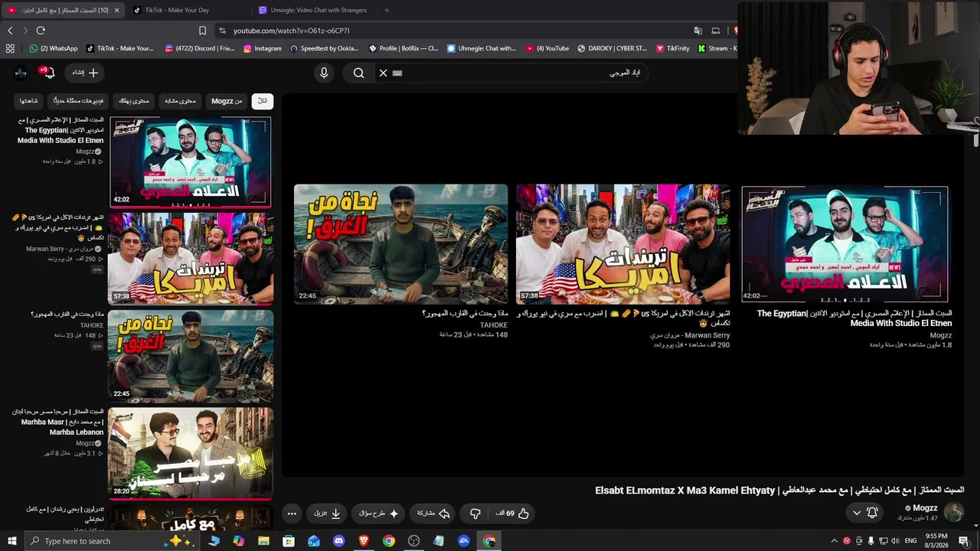Open the BotRix Profile bookmark
This screenshot has height=551, width=980.
click(x=403, y=48)
